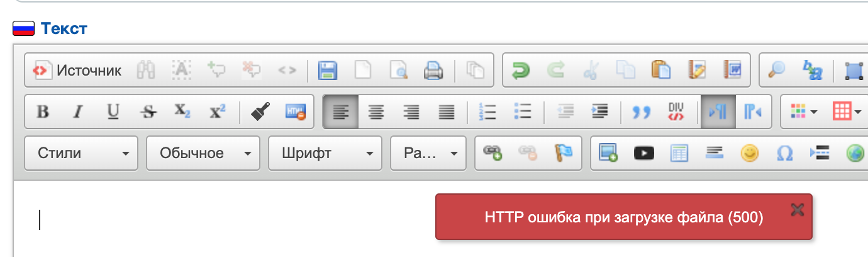Insert a YouTube video
Viewport: 868px width, 257px height.
click(x=644, y=153)
